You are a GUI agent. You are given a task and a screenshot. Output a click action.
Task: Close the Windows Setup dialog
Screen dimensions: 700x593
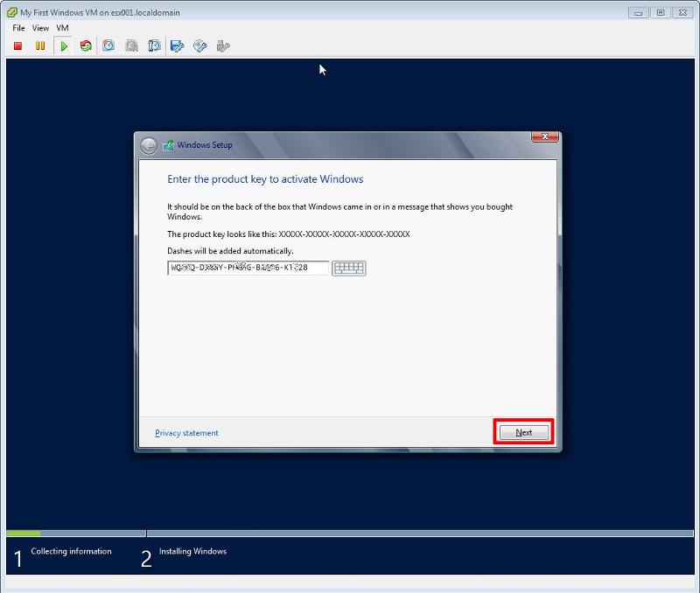pyautogui.click(x=544, y=137)
